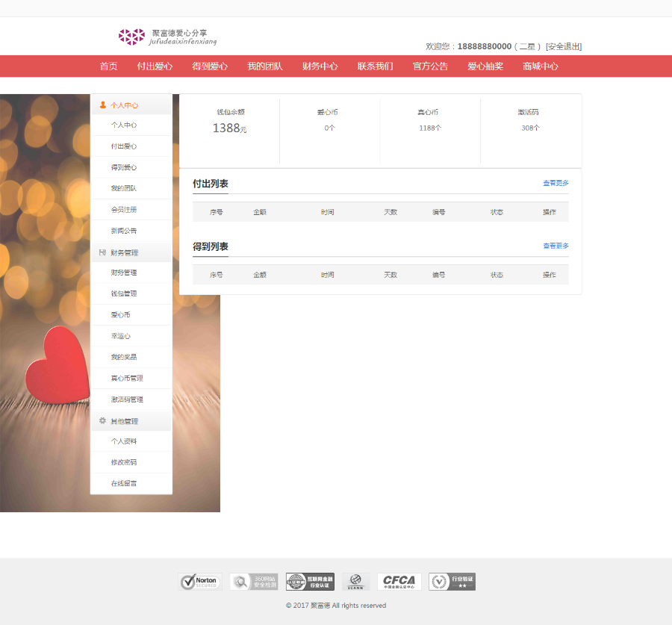Open 财务中心 in the navigation bar
This screenshot has height=625, width=672.
[320, 66]
